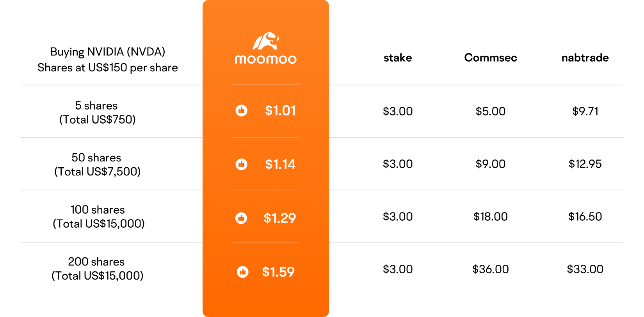Click Commsec's $9.00 fee for 50 shares

pos(491,164)
